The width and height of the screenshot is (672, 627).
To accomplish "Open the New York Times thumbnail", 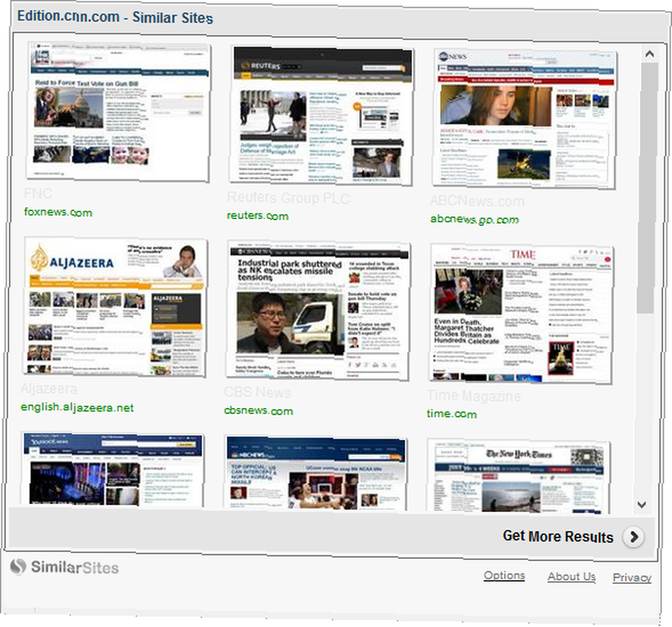I will (x=519, y=476).
